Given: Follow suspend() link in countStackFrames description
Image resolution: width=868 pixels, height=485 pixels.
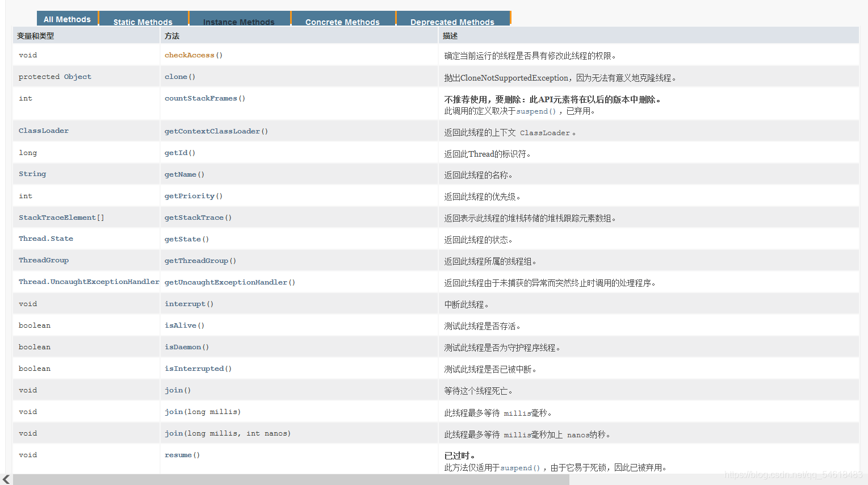Looking at the screenshot, I should tap(536, 111).
